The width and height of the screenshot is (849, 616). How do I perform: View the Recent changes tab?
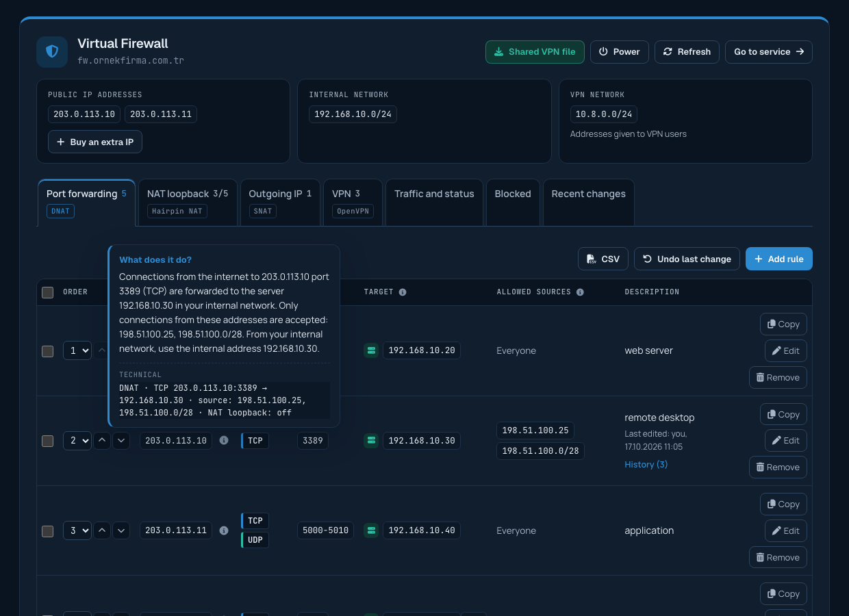(588, 203)
